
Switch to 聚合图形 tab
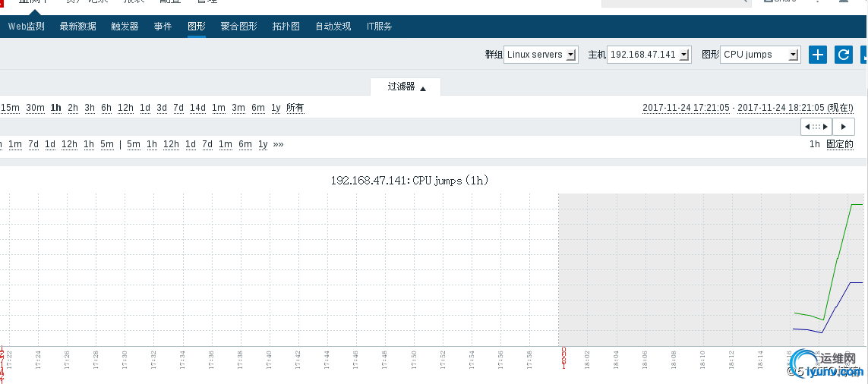[x=238, y=26]
